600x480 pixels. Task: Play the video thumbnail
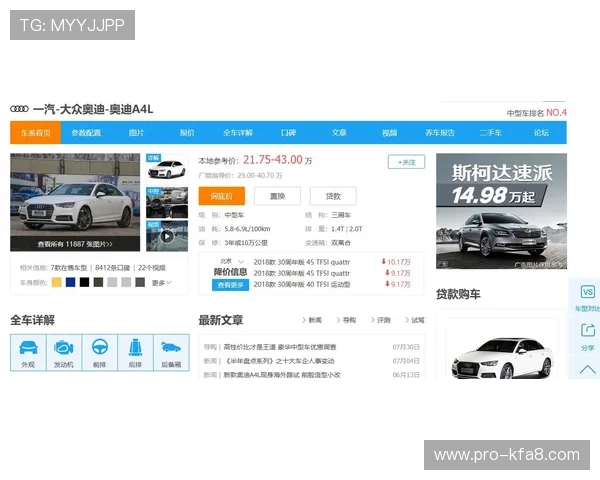[x=167, y=236]
